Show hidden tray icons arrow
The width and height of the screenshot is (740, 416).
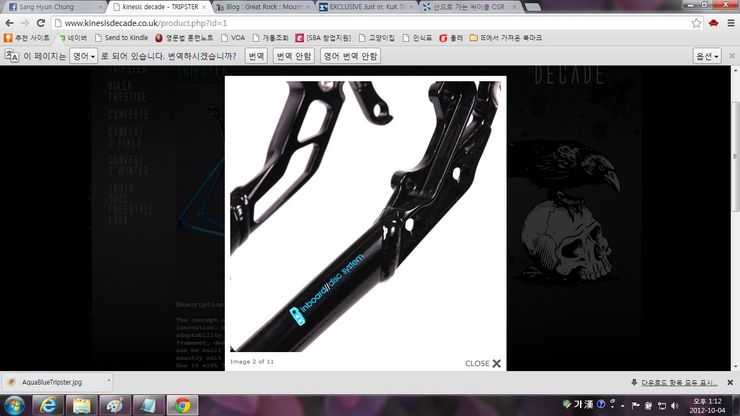click(622, 406)
